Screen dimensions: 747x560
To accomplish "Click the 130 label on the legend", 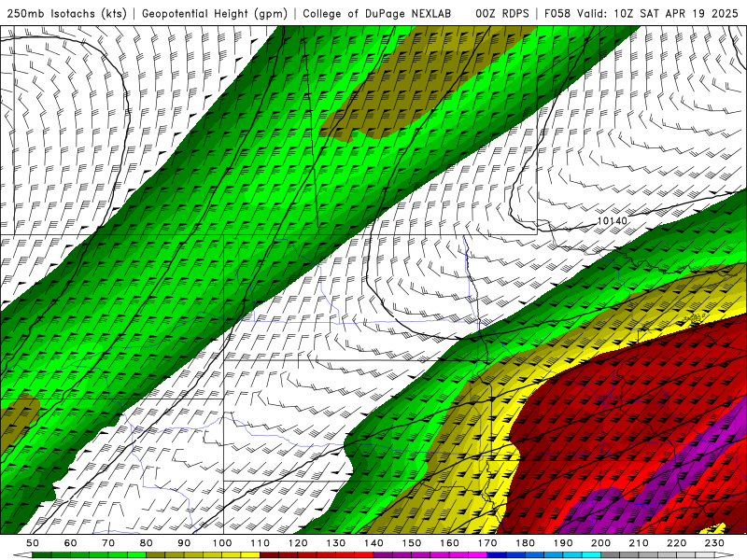I will click(x=336, y=543).
